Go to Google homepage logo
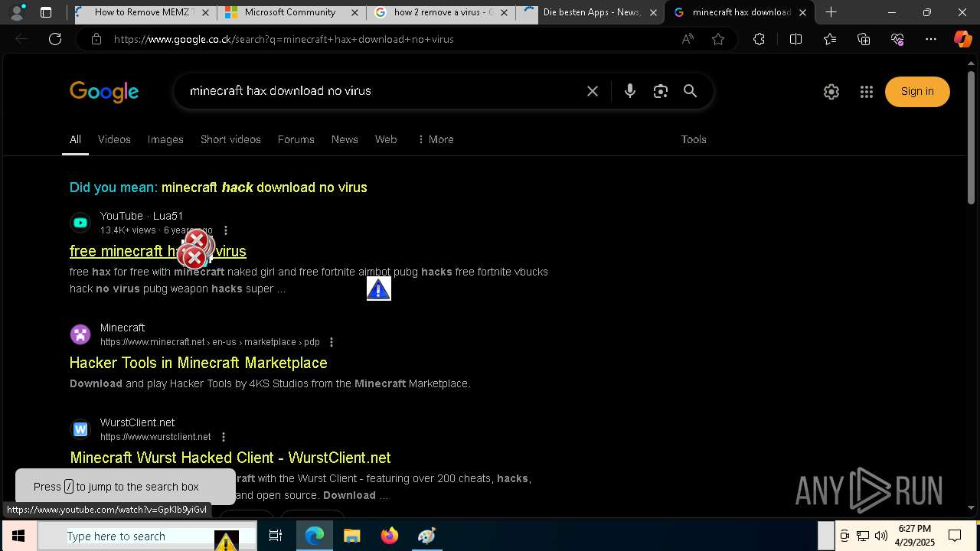This screenshot has height=551, width=980. (x=104, y=92)
